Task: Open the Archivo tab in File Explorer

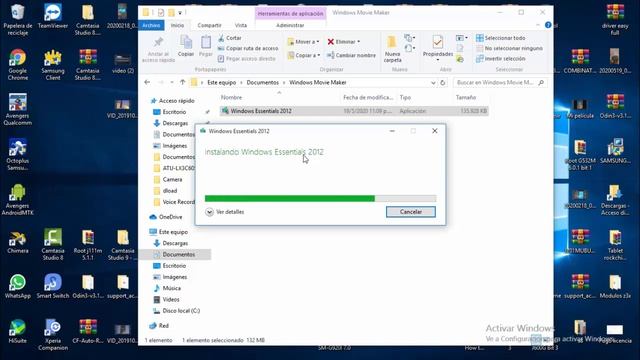Action: [x=151, y=25]
